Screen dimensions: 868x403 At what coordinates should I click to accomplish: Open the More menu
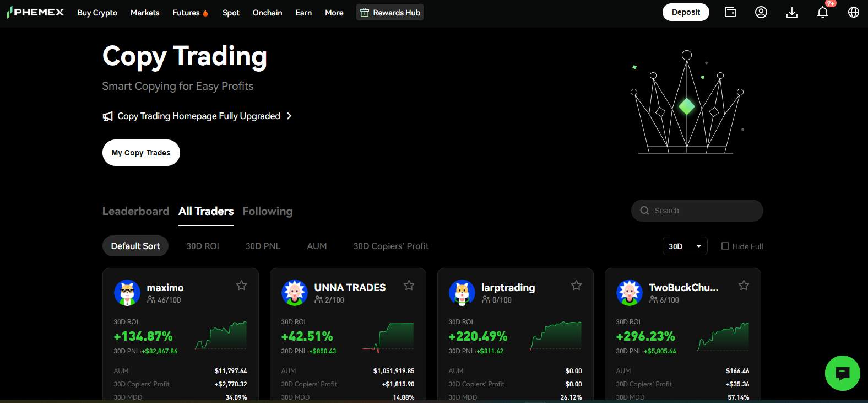click(334, 13)
